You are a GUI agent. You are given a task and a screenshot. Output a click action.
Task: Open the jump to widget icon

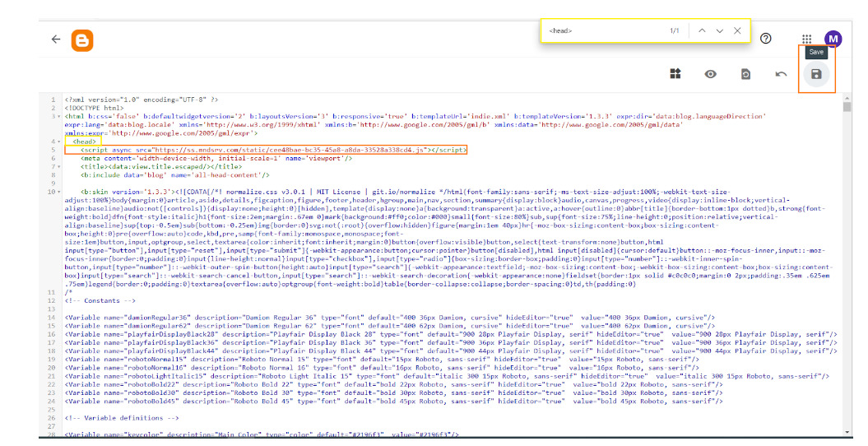675,75
